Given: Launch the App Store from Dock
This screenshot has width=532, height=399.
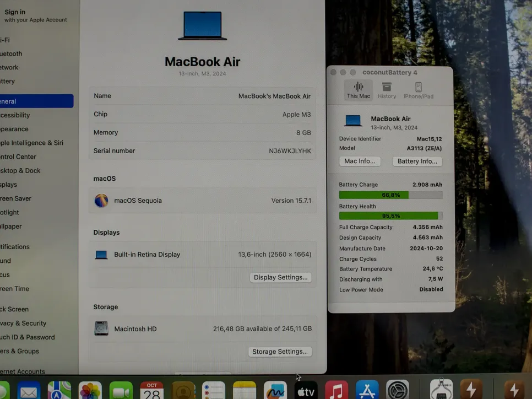Looking at the screenshot, I should [x=367, y=391].
